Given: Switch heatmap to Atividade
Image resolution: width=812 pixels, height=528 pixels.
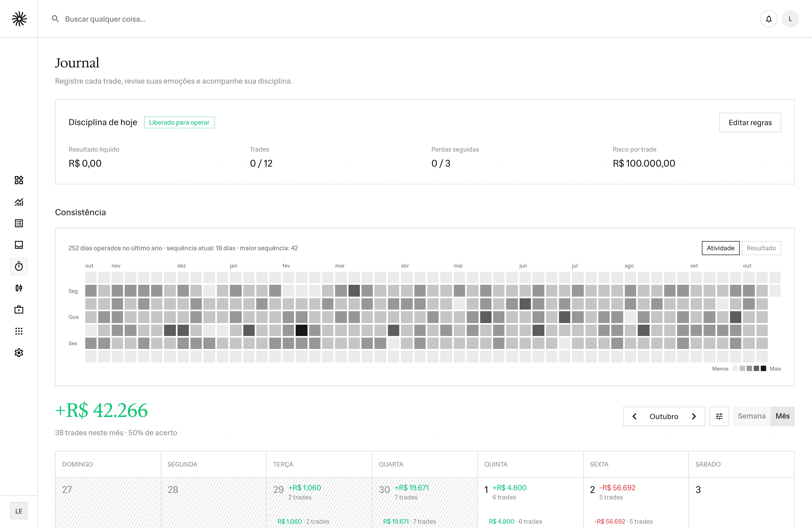Looking at the screenshot, I should (721, 248).
